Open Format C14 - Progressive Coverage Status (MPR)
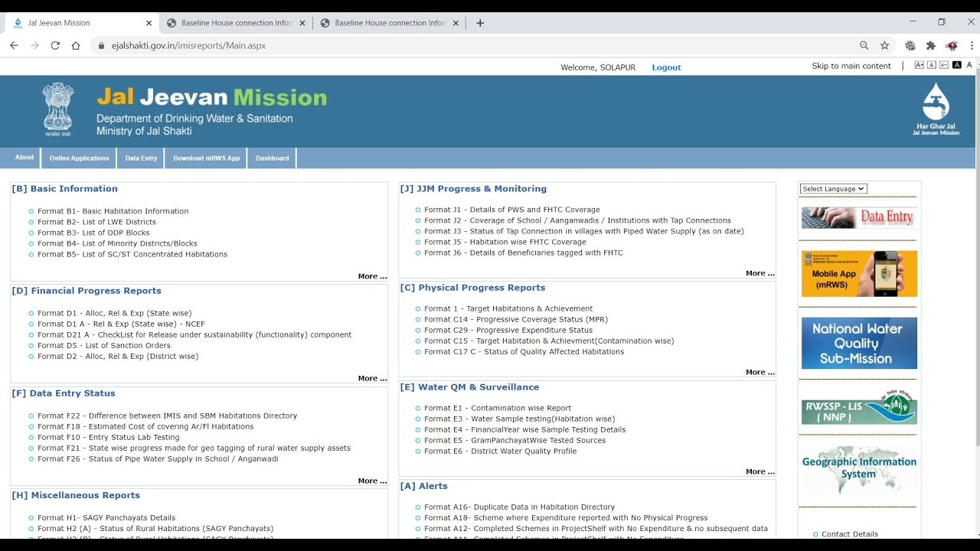Viewport: 980px width, 551px height. click(x=516, y=319)
